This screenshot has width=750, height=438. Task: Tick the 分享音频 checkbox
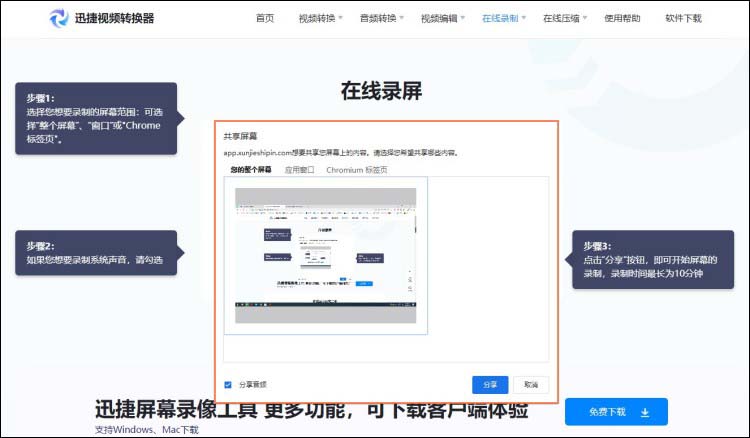pyautogui.click(x=228, y=384)
